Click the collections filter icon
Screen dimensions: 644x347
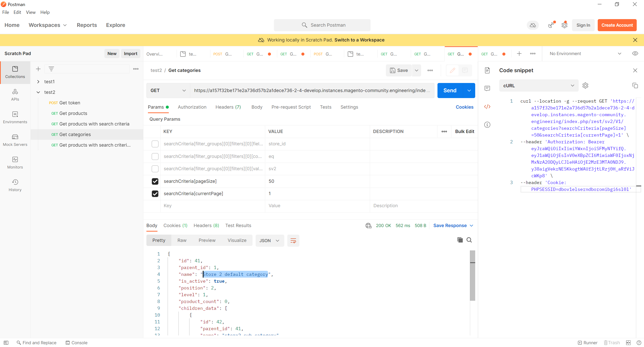[x=51, y=69]
